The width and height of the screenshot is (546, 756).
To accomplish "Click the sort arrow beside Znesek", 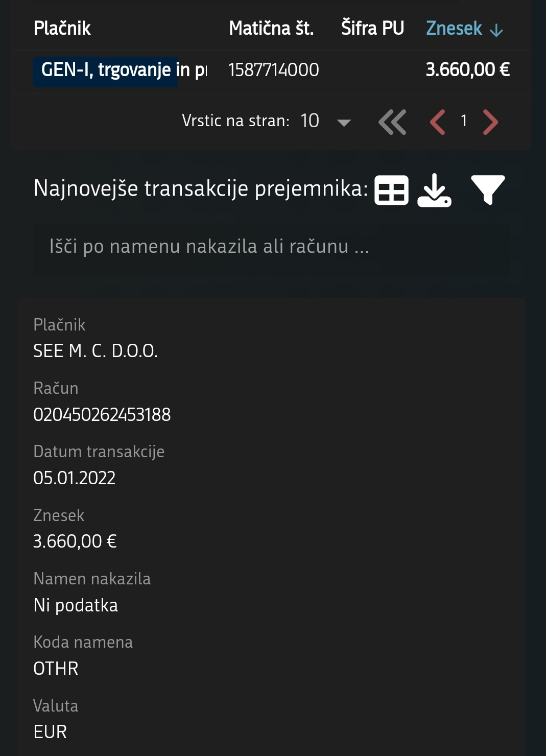I will click(x=496, y=31).
